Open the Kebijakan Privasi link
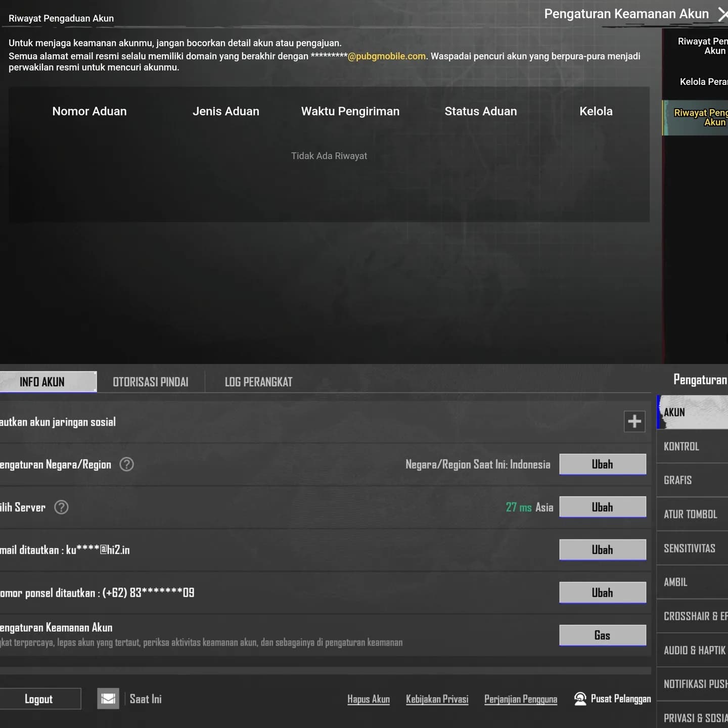The width and height of the screenshot is (728, 728). [437, 699]
